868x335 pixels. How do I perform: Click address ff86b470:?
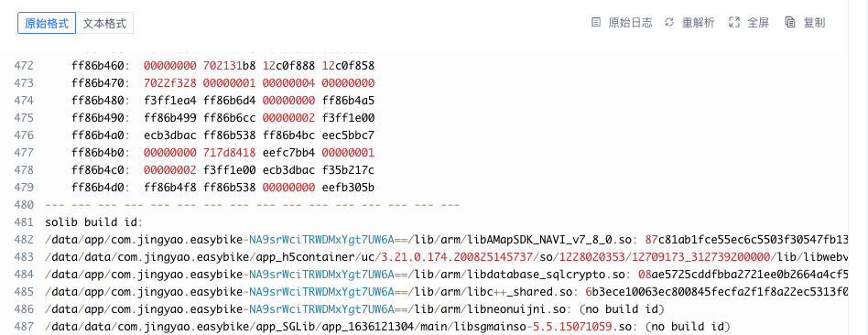[101, 83]
